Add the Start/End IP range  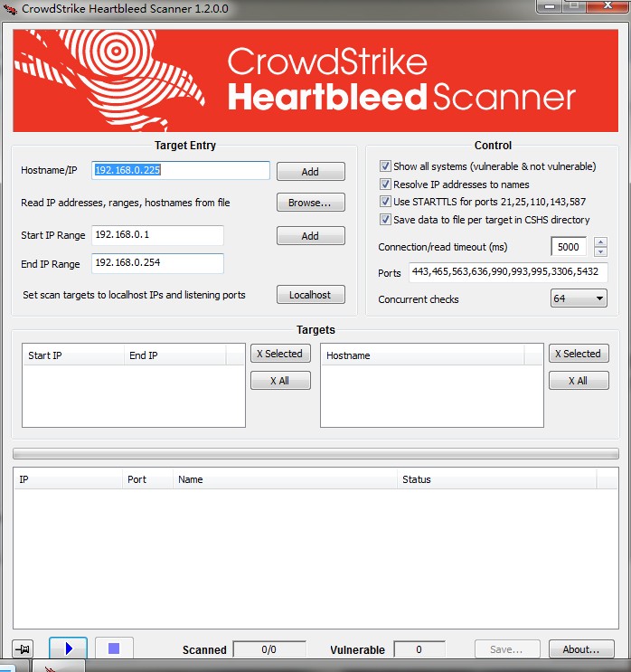point(311,236)
